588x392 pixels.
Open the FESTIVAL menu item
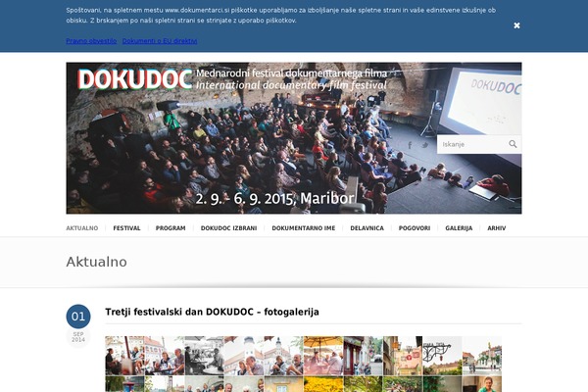tap(126, 228)
